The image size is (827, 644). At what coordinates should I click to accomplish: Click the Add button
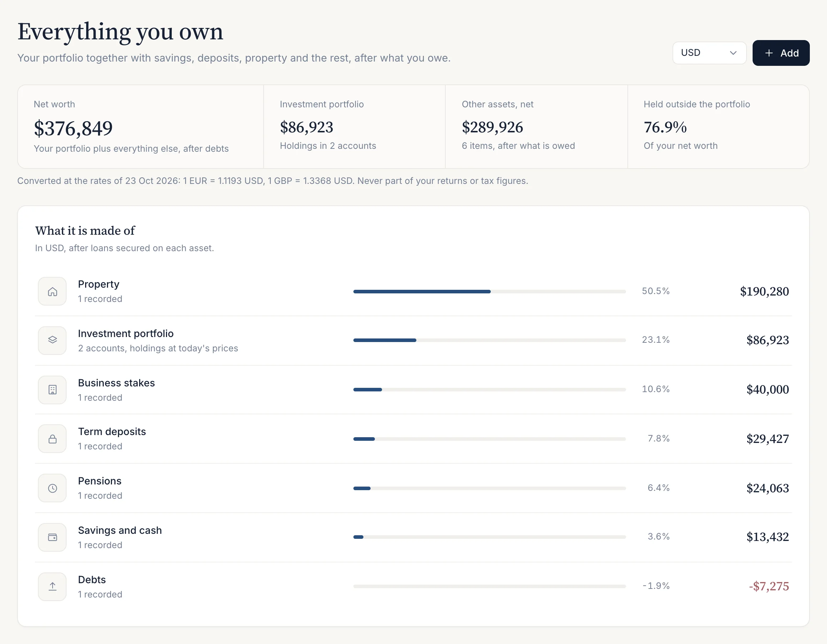click(x=781, y=53)
